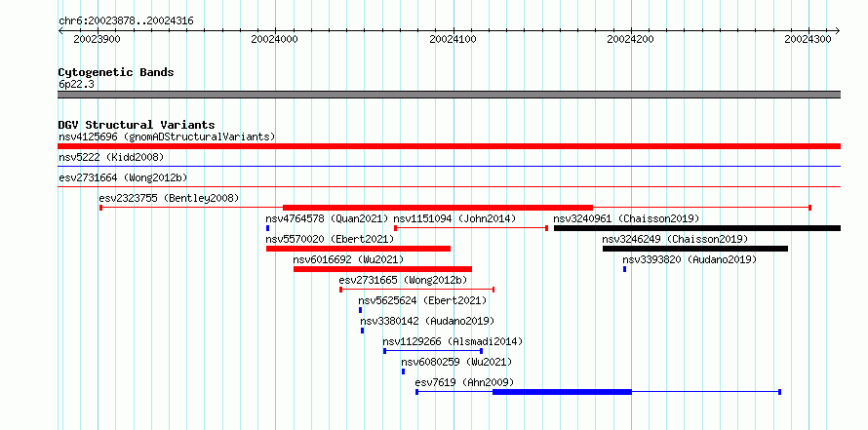Click the small blue nsv5625624 marker
Viewport: 868px width, 430px height.
[361, 310]
